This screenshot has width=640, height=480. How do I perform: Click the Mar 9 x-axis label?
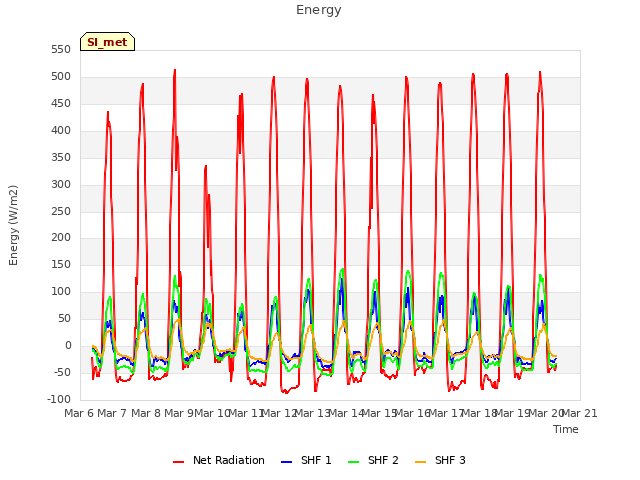179,413
